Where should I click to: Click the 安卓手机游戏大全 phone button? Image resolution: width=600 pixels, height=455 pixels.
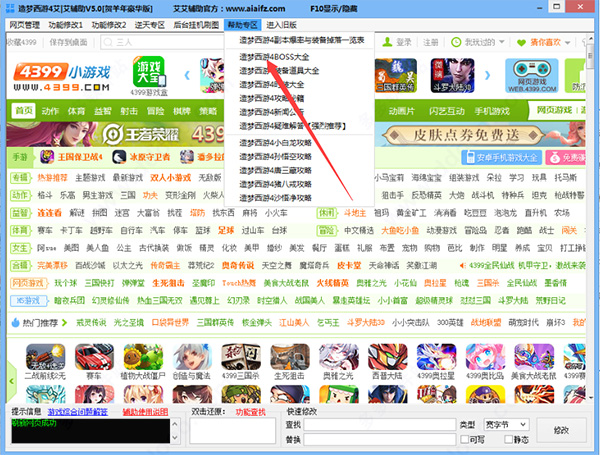501,158
